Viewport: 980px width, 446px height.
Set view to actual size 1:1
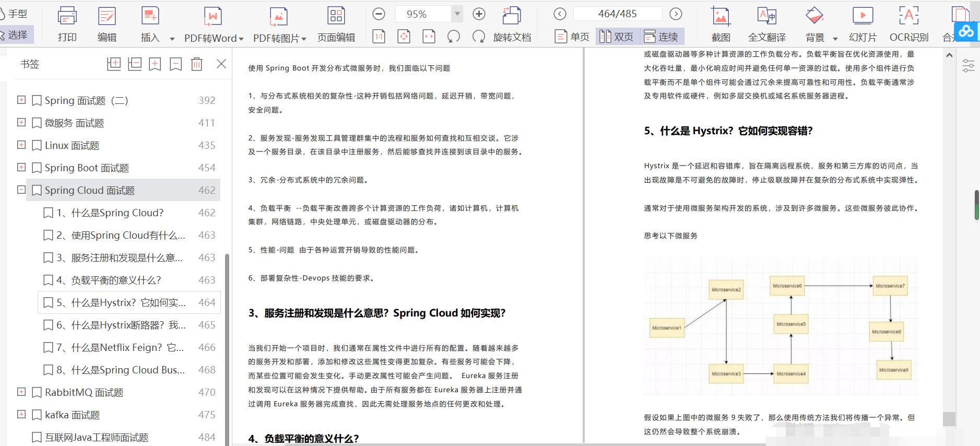click(x=379, y=37)
